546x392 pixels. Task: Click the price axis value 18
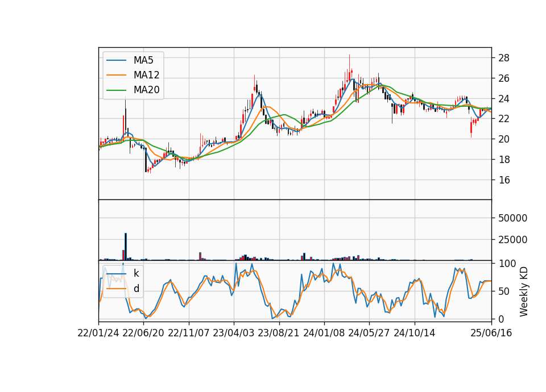coord(504,160)
